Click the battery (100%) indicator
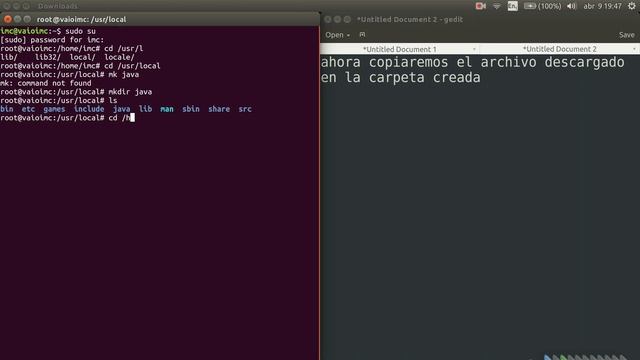The height and width of the screenshot is (360, 640). pos(542,6)
